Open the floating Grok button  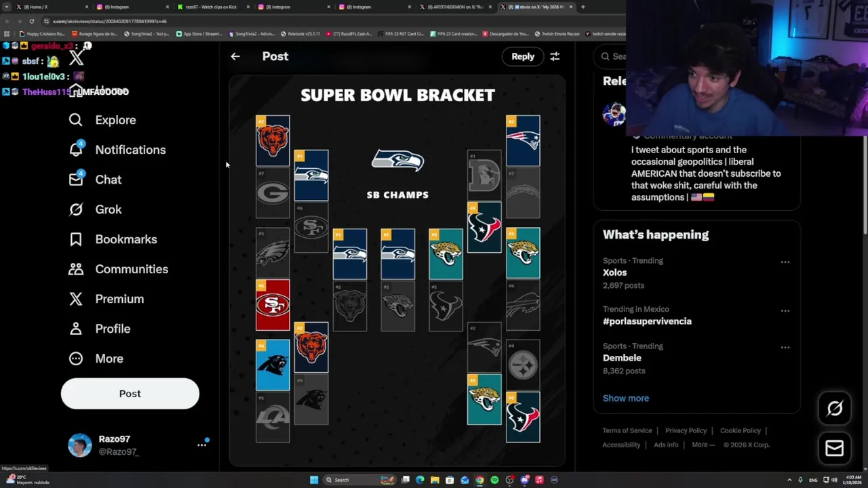pyautogui.click(x=835, y=408)
